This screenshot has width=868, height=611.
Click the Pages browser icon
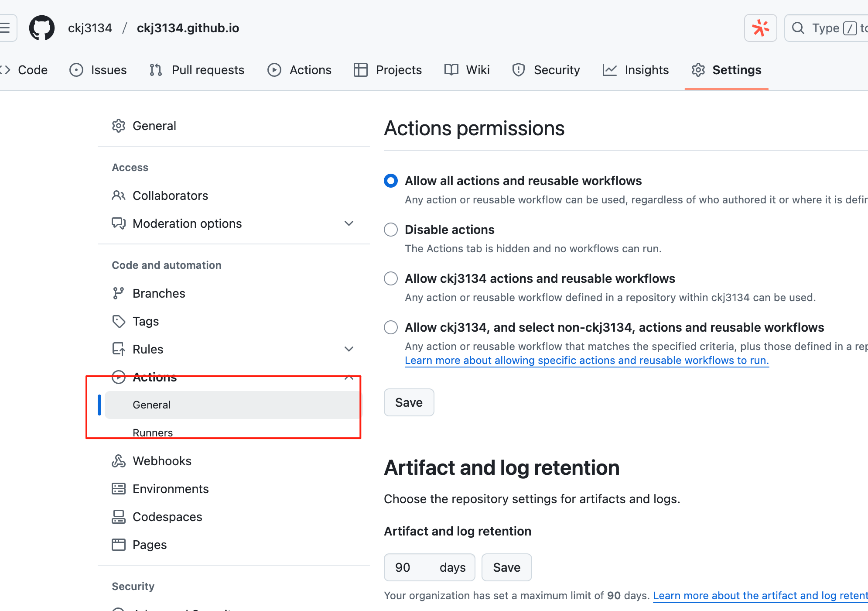[x=119, y=545]
